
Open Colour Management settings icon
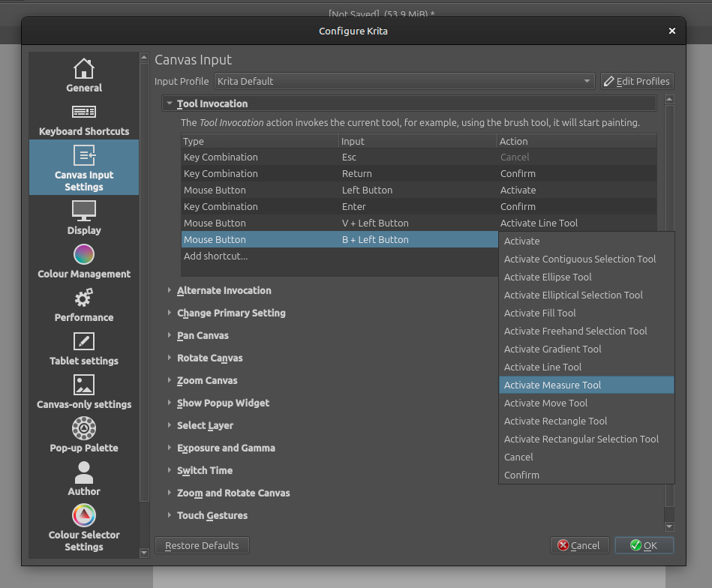point(83,254)
